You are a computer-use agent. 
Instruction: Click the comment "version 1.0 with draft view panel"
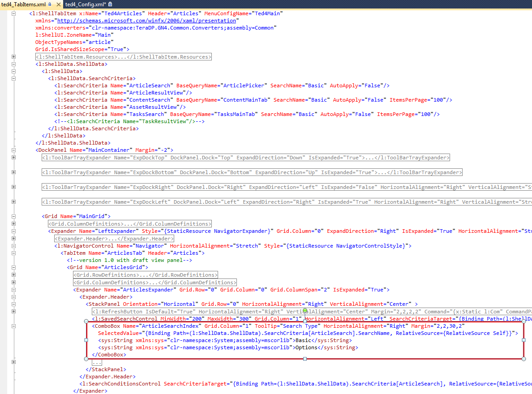(129, 260)
